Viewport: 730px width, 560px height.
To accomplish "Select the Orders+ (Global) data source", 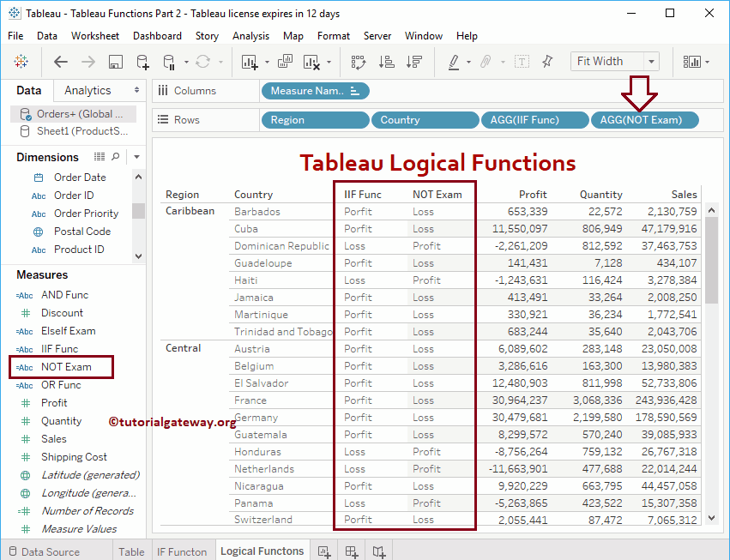I will pos(74,114).
